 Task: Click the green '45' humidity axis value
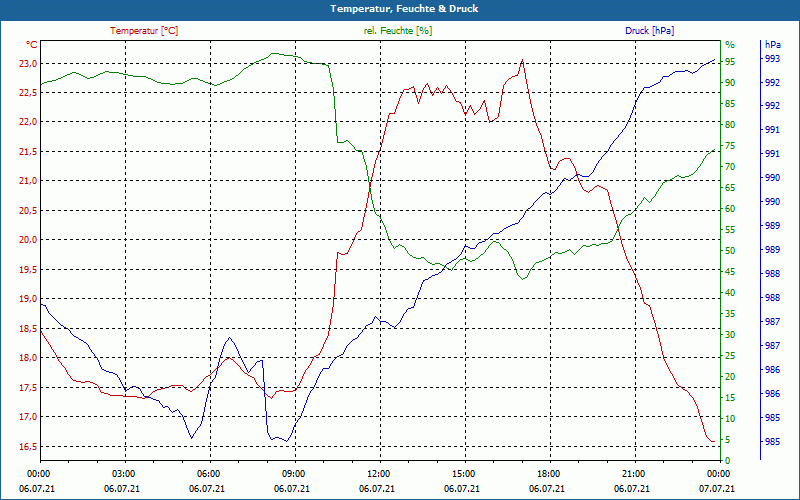[x=730, y=272]
